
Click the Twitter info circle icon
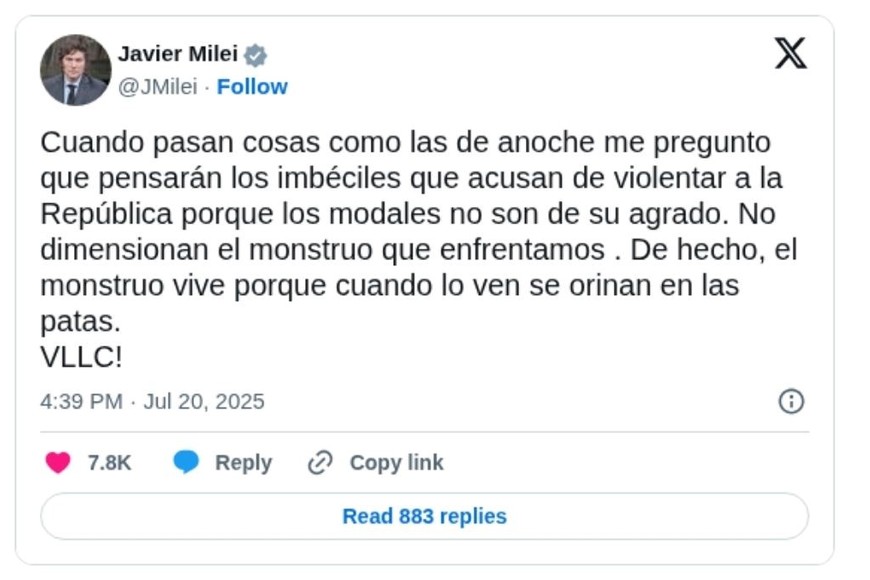(x=791, y=401)
